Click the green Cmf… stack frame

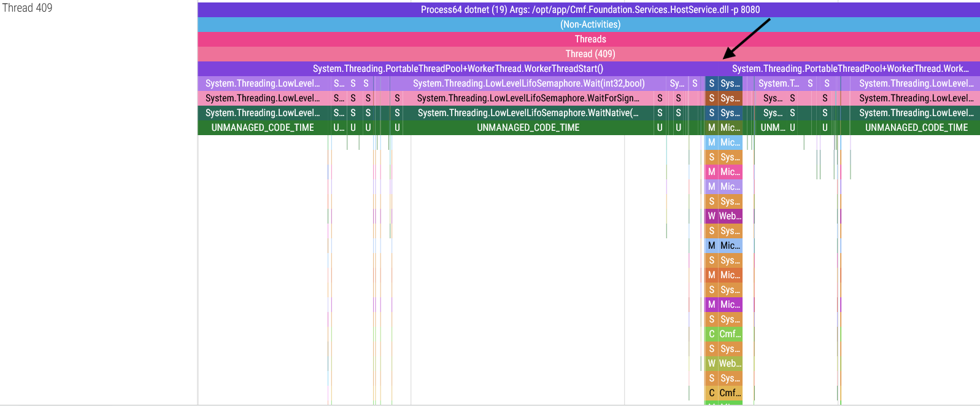pyautogui.click(x=730, y=334)
